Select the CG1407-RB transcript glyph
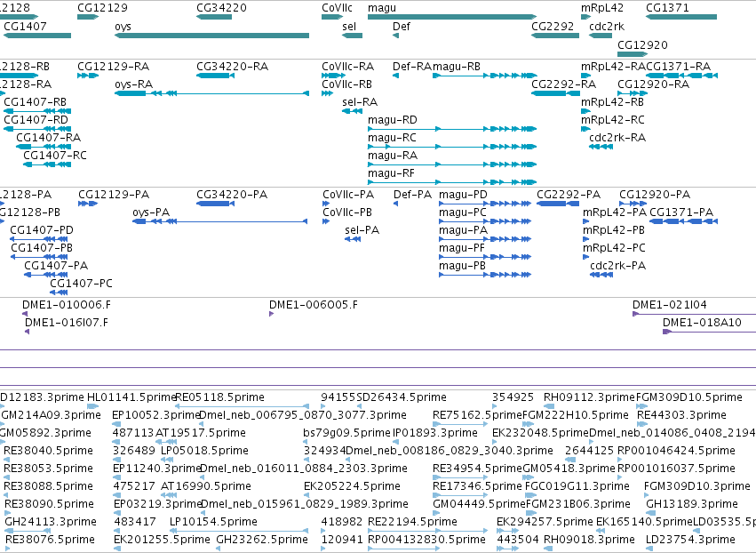 (x=37, y=111)
